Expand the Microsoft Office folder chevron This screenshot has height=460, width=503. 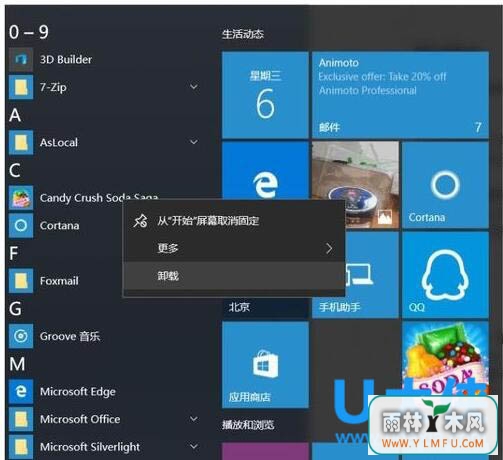[194, 419]
